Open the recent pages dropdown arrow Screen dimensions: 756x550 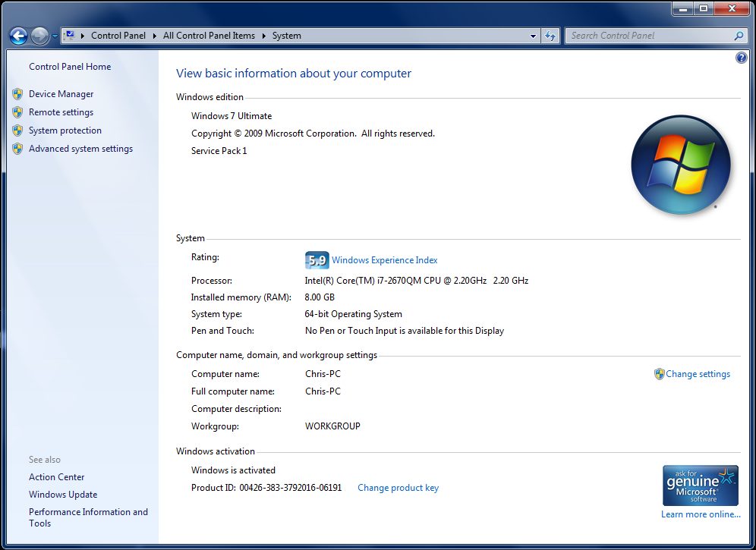coord(55,36)
